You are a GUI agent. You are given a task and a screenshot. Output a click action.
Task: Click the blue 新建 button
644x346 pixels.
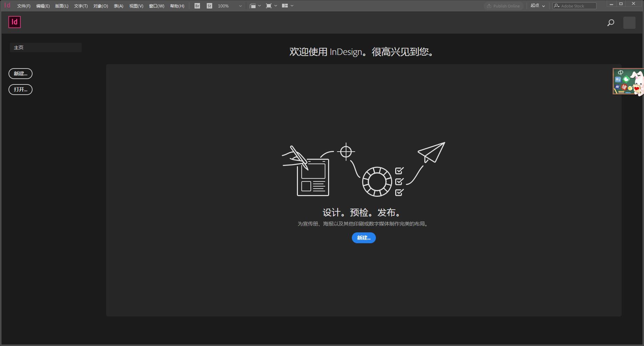[363, 238]
